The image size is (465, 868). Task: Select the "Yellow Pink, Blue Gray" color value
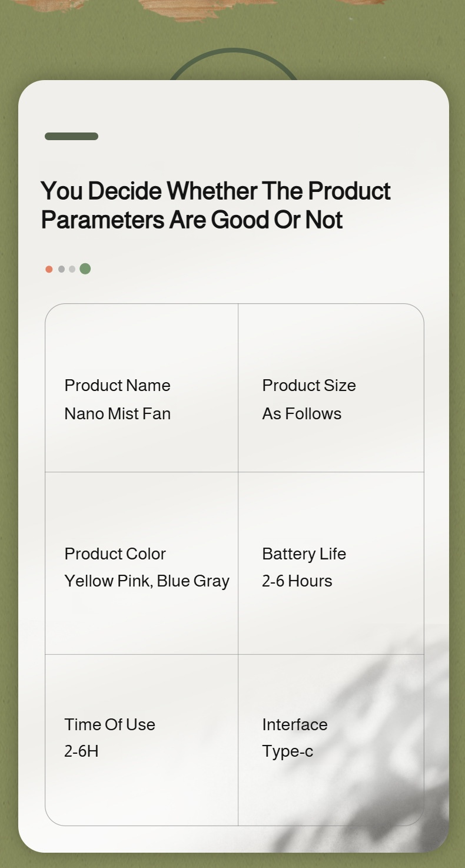point(147,581)
